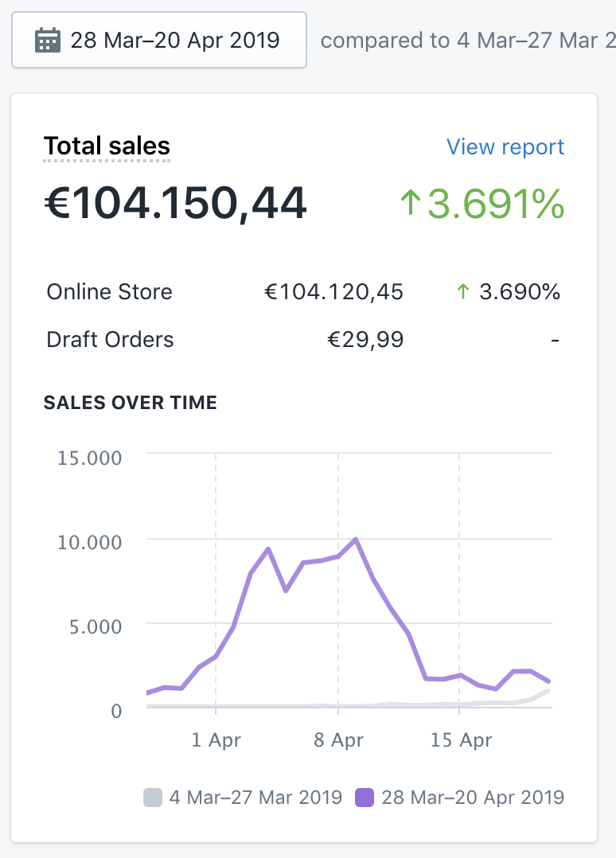Click the chart peak near 9 Apr

coord(356,540)
